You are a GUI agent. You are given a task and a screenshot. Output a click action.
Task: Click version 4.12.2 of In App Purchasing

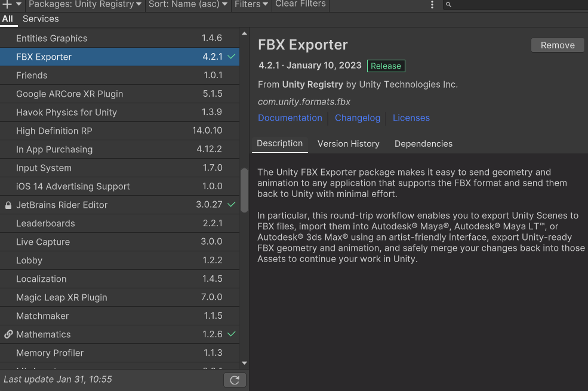pos(210,149)
